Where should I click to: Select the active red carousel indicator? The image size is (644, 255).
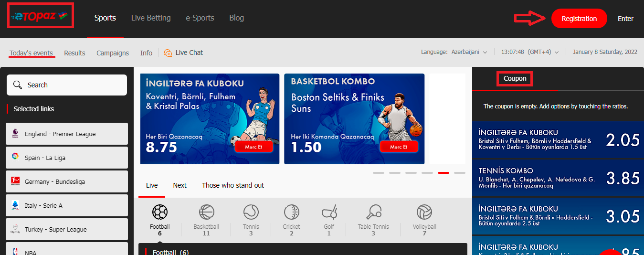pyautogui.click(x=443, y=173)
